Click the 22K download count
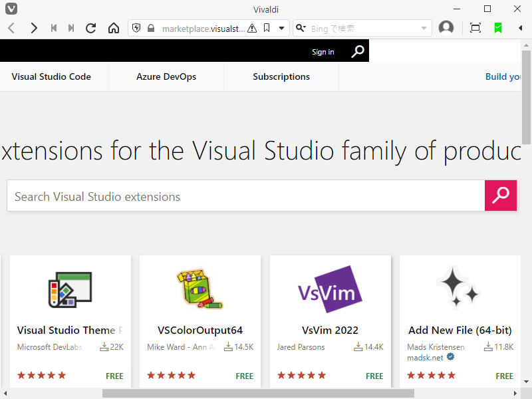 [x=112, y=346]
